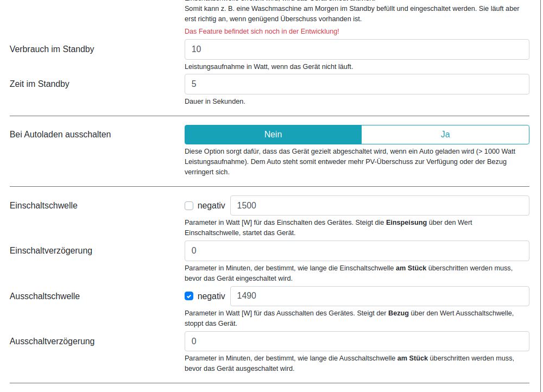543x392 pixels.
Task: Click the red 'Feature noch in Entwicklung' notice
Action: [x=262, y=31]
